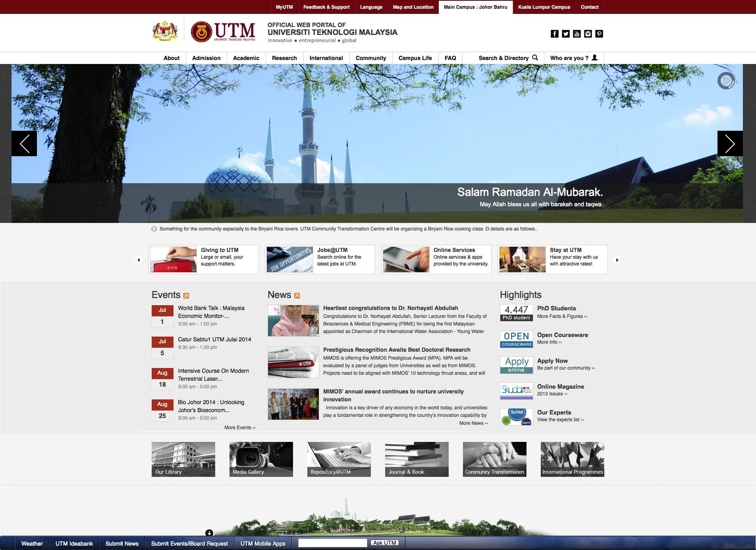Open UTM Ideabank in footer bar

coord(74,544)
